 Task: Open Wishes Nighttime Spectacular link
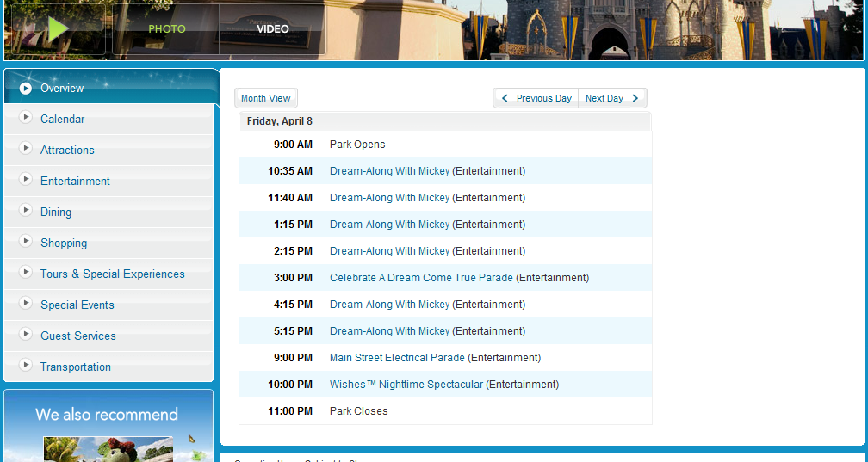click(406, 384)
